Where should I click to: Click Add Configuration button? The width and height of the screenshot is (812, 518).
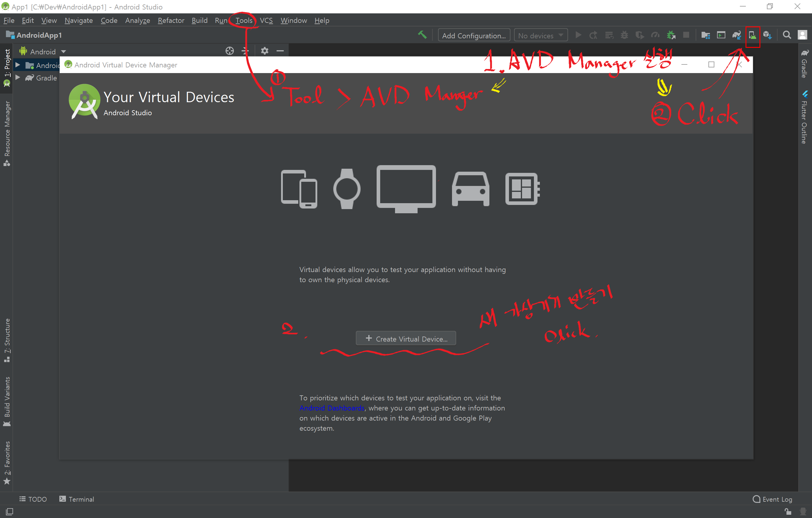click(473, 35)
